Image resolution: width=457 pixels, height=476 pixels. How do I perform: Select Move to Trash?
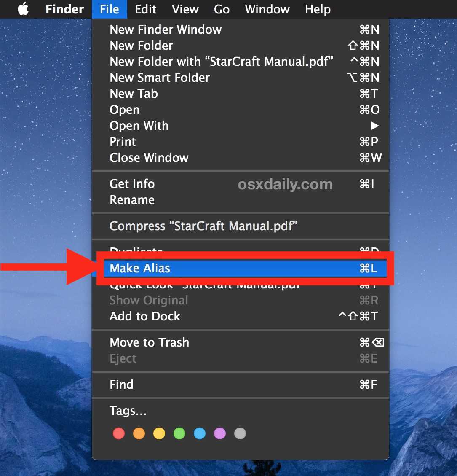[241, 342]
